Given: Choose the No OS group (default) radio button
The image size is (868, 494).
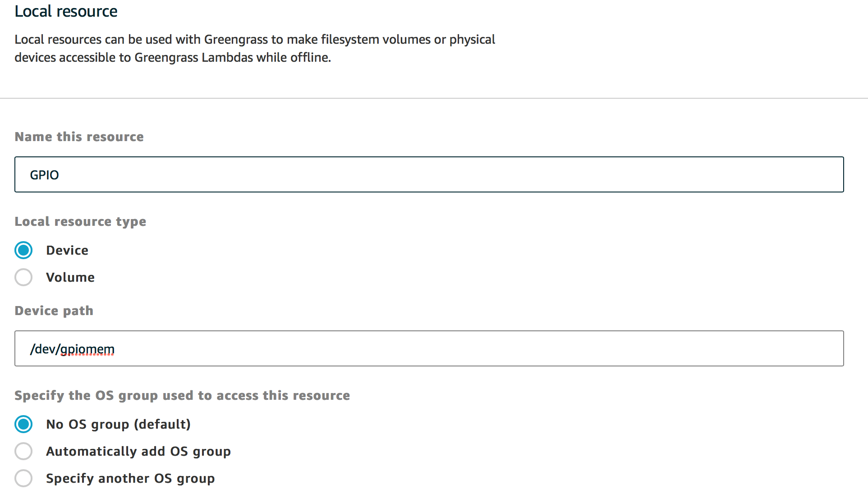Looking at the screenshot, I should (23, 424).
